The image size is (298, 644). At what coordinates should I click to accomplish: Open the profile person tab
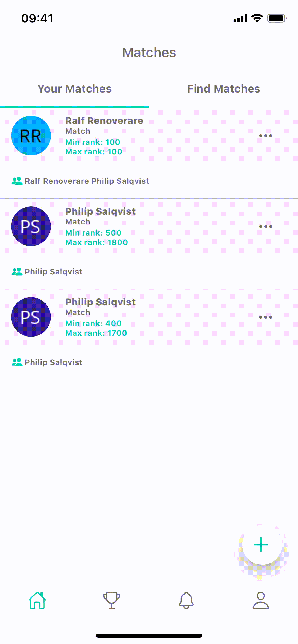tap(261, 600)
